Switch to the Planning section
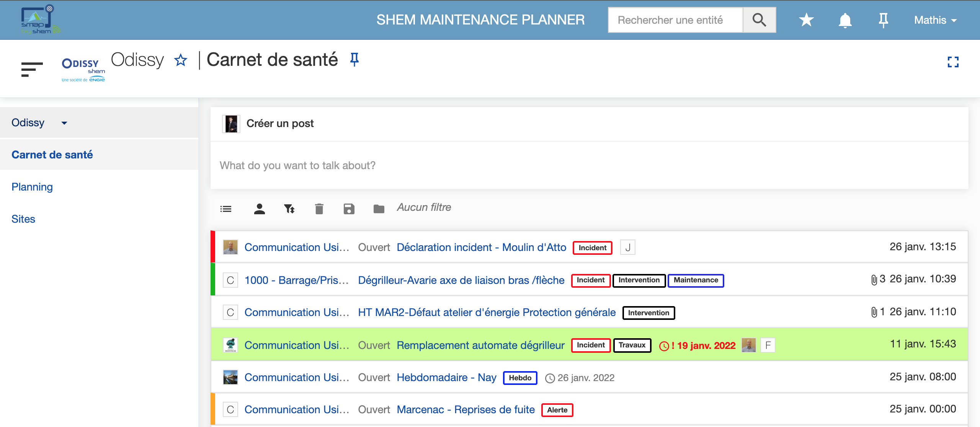 point(32,187)
